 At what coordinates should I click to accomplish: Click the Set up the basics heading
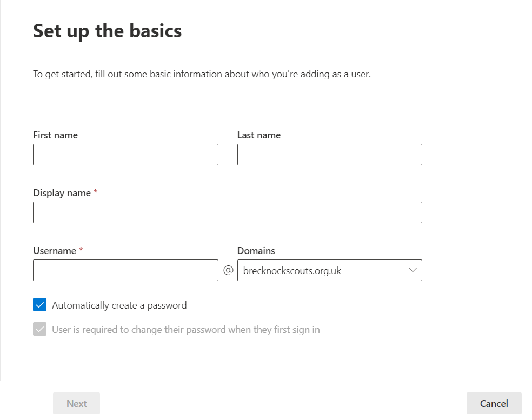107,31
